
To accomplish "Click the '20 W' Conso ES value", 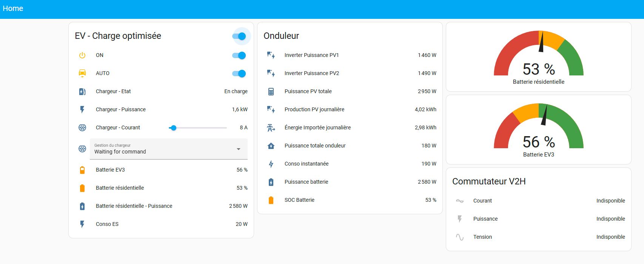I will point(242,224).
